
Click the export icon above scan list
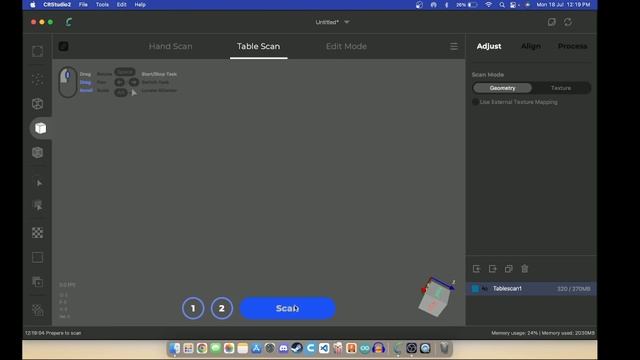(493, 269)
